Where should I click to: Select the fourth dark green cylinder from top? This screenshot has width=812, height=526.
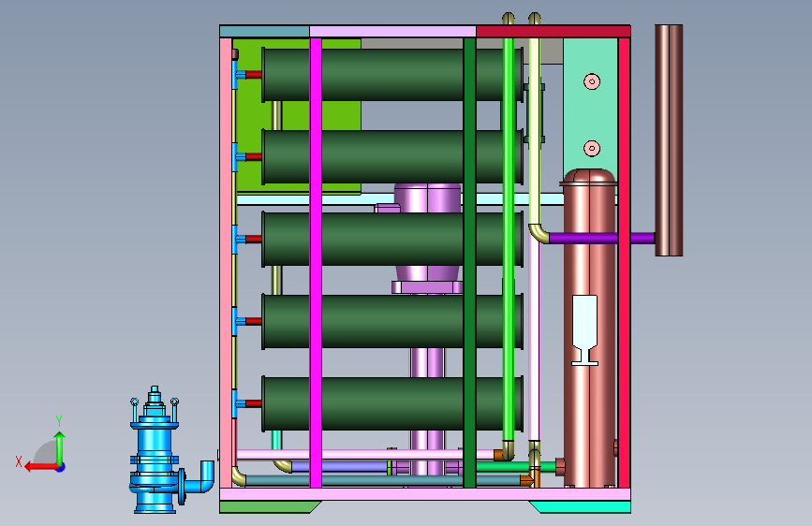392,322
